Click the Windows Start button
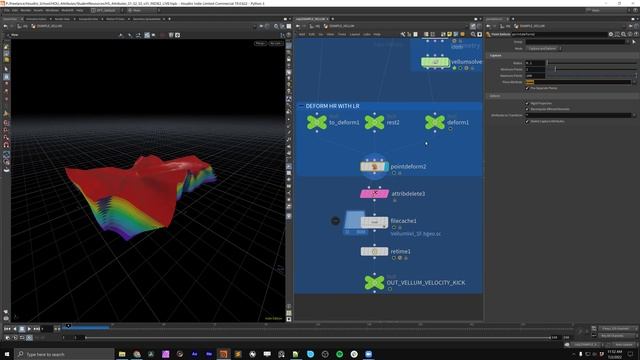 tap(7, 354)
